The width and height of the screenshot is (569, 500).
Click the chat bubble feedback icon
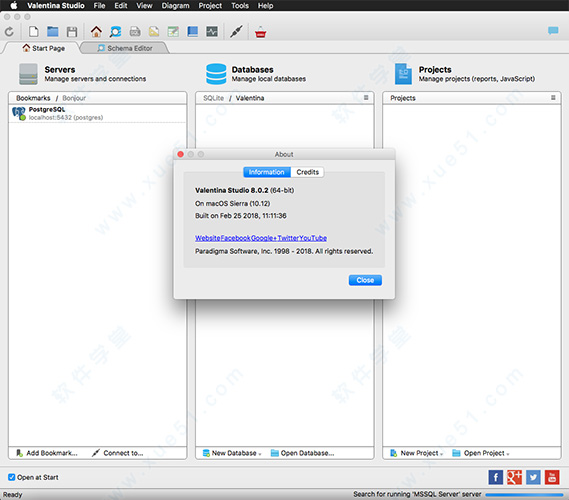coord(553,31)
